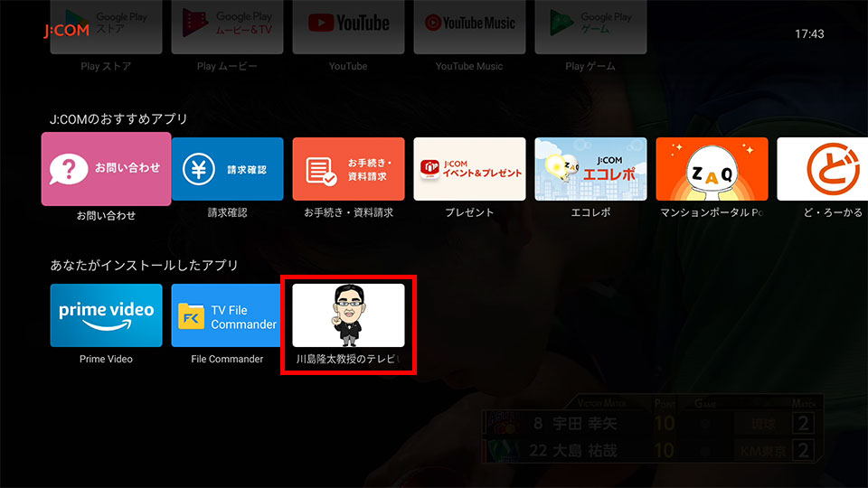Click あなたがインストールしたアプリ section heading
The image size is (868, 488).
tap(144, 265)
